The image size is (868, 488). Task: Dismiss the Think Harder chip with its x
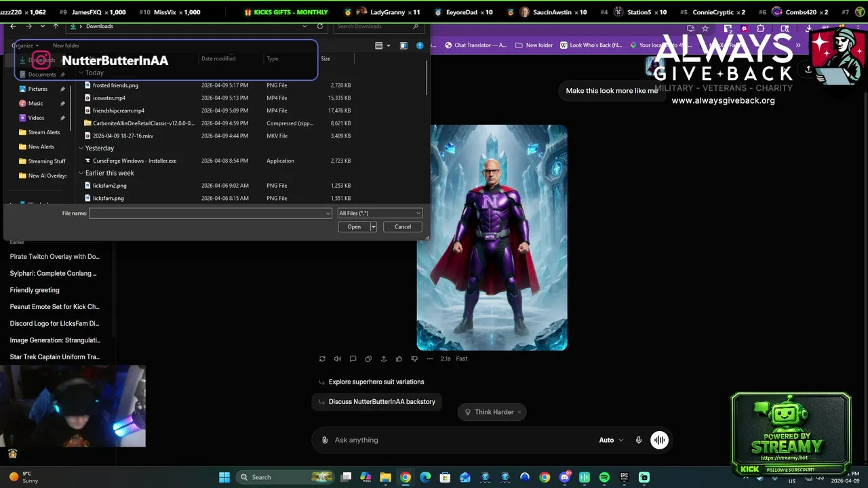(x=519, y=412)
